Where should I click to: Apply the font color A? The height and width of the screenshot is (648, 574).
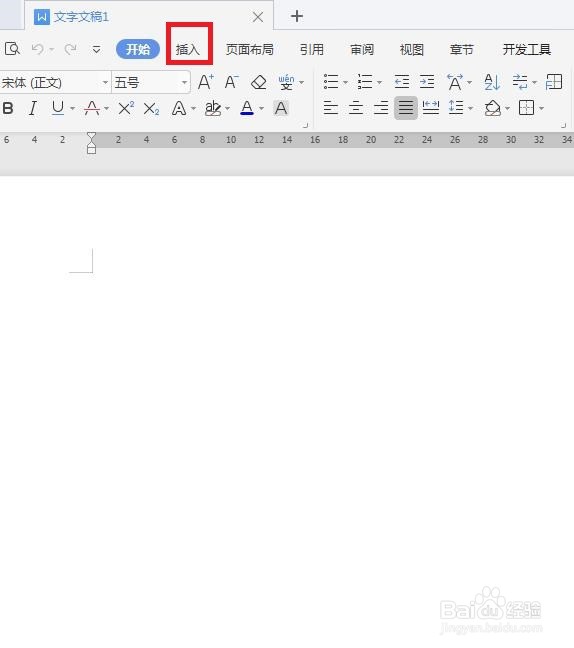[x=247, y=108]
